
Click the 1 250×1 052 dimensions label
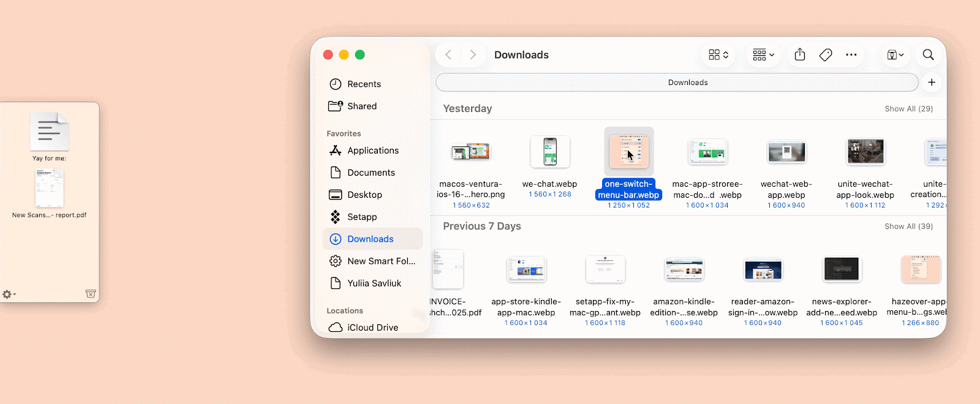629,205
